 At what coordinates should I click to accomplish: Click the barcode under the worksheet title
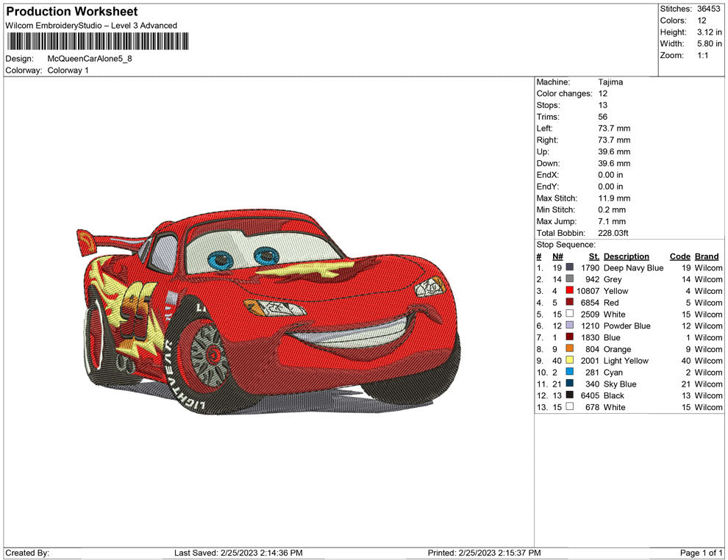click(x=97, y=41)
